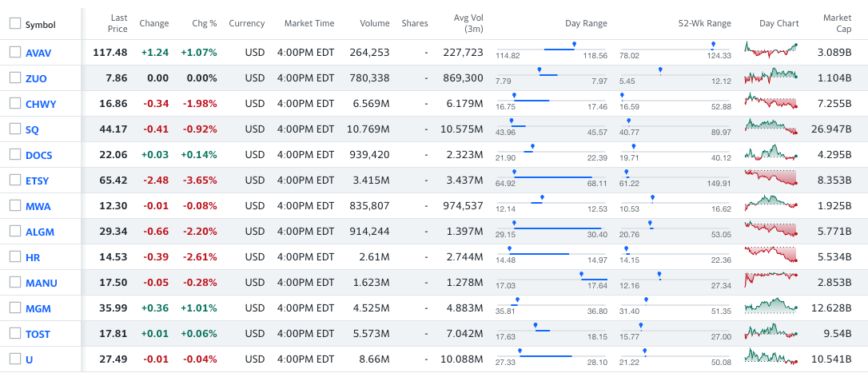Click HR change value -0.39
The image size is (868, 381).
[x=156, y=257]
